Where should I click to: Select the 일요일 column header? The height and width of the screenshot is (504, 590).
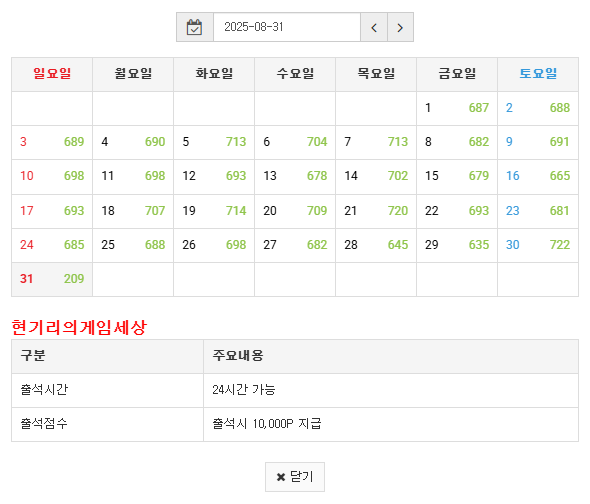coord(52,74)
